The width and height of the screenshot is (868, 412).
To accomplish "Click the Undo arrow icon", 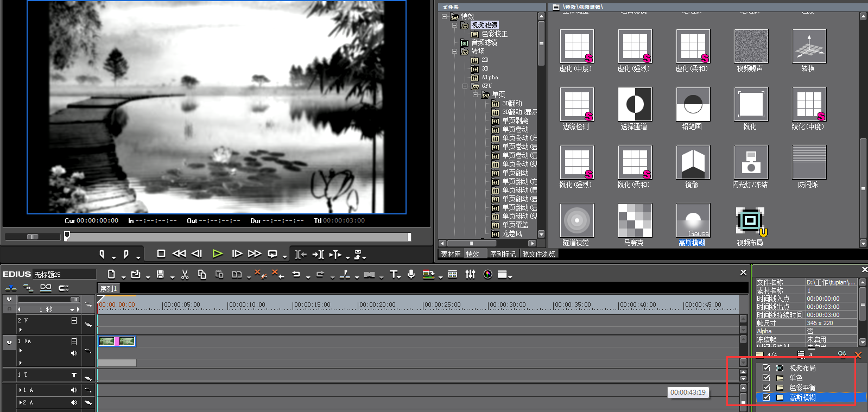I will (x=296, y=274).
